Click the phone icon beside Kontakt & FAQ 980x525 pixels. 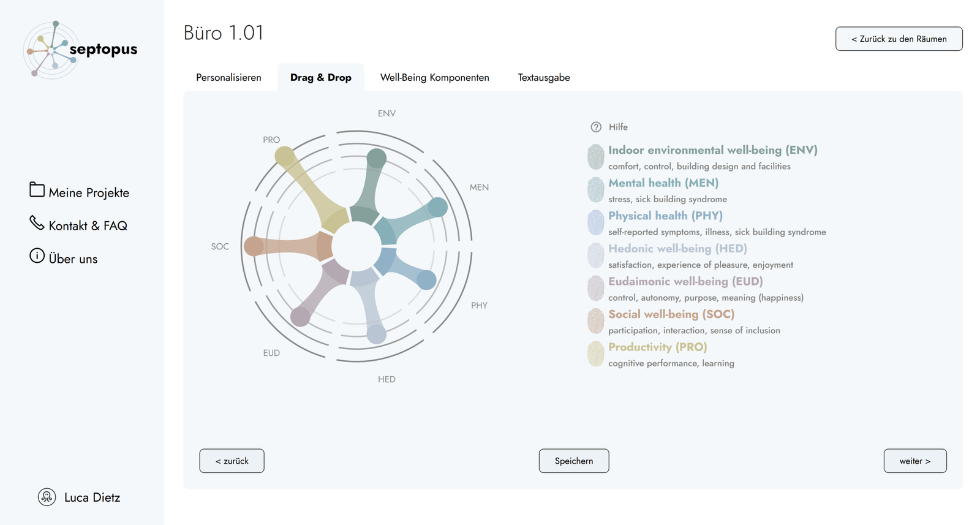37,223
